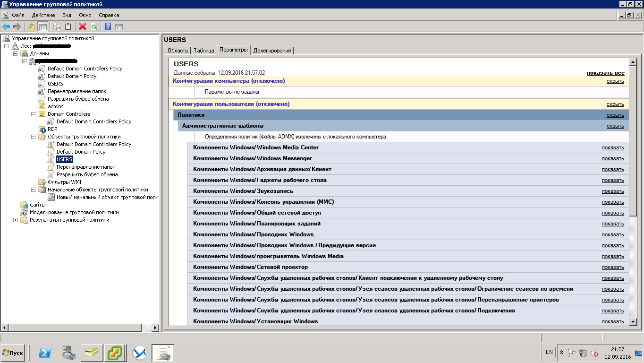Image resolution: width=644 pixels, height=363 pixels.
Task: Show Сетевой проектор settings
Action: pyautogui.click(x=613, y=267)
